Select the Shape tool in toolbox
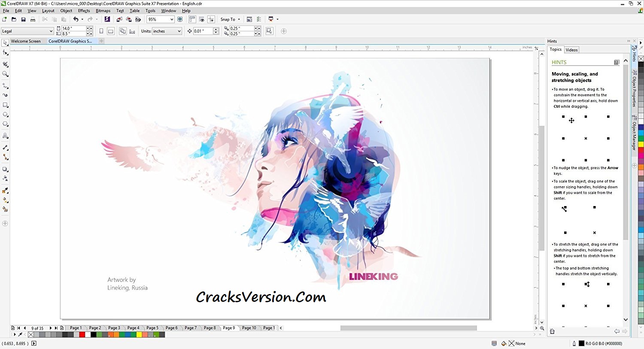This screenshot has height=349, width=644. coord(5,53)
